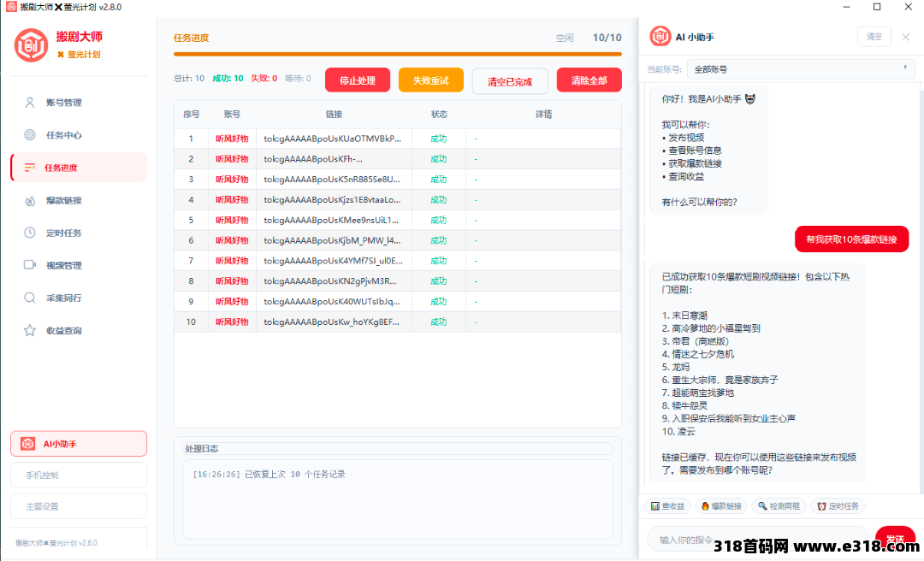Click the 查收益 quick action chip
This screenshot has width=924, height=561.
(x=667, y=506)
